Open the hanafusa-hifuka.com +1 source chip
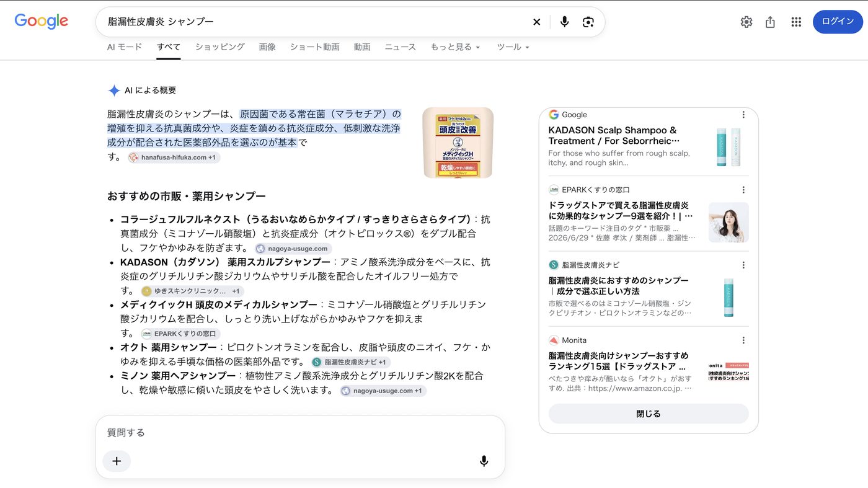 coord(174,157)
